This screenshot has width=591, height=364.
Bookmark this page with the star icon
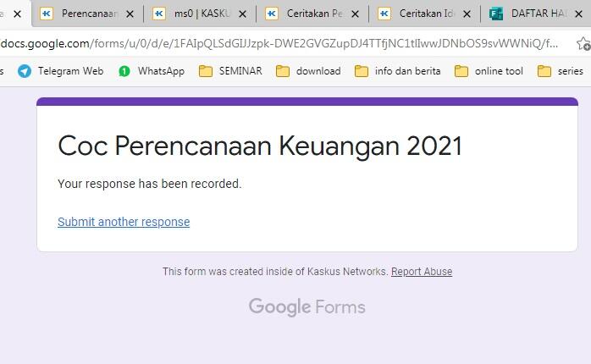[583, 44]
